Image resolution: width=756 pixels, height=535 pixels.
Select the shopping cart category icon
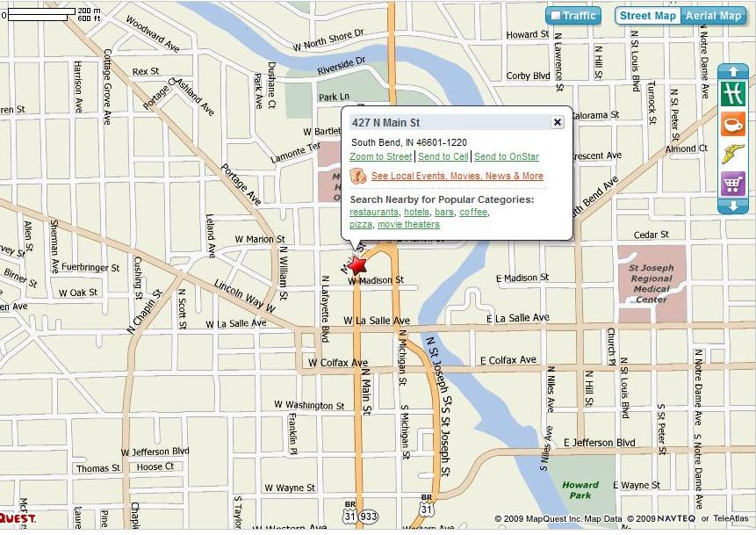(x=733, y=184)
